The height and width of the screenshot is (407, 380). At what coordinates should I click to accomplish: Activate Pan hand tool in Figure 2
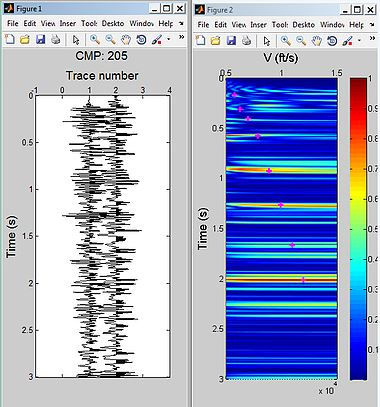coord(316,41)
